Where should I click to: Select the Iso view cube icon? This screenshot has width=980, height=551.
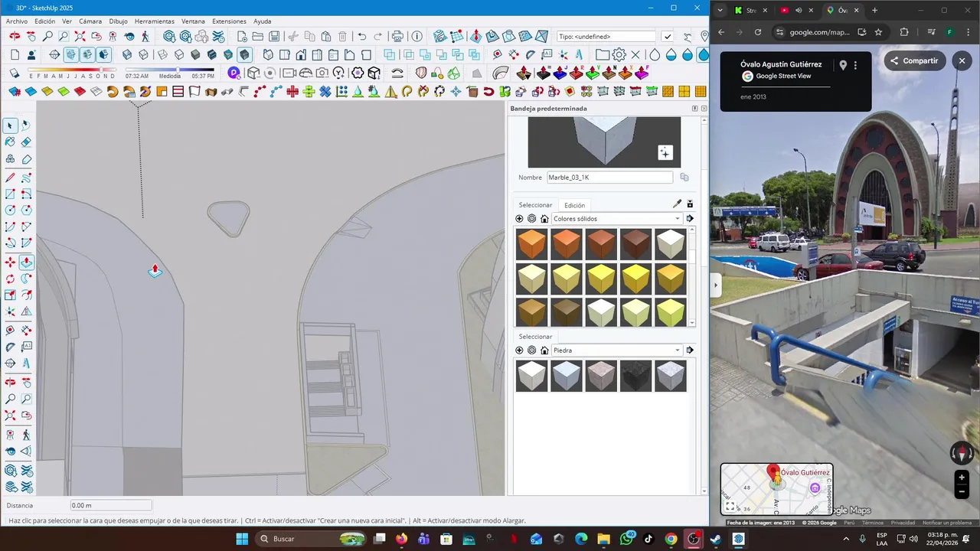pyautogui.click(x=268, y=54)
